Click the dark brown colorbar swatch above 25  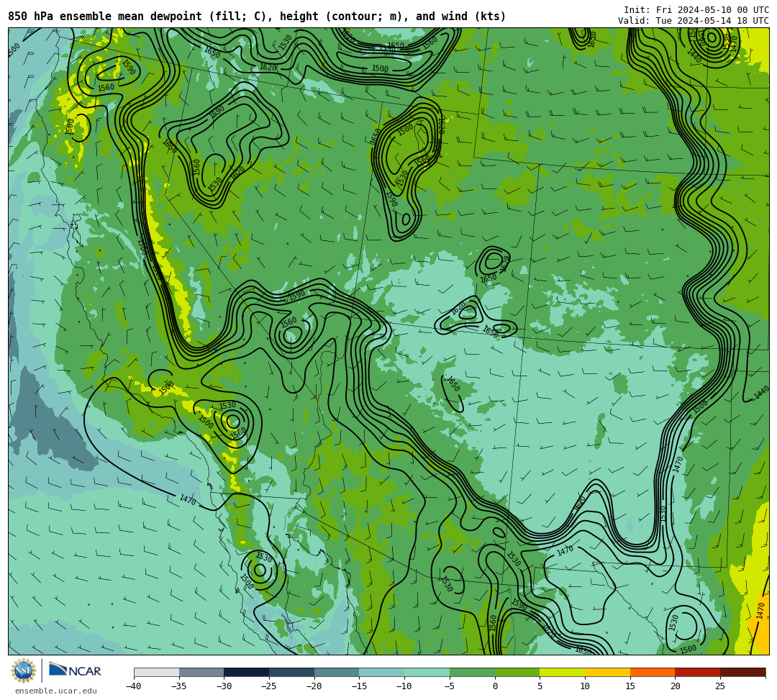pyautogui.click(x=742, y=672)
